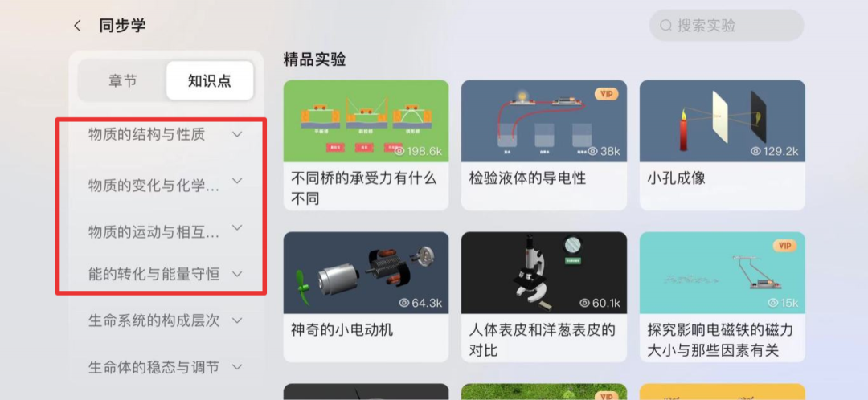The image size is (868, 400).
Task: Click the VIP badge on 检验液体的导电性
Action: [x=607, y=94]
